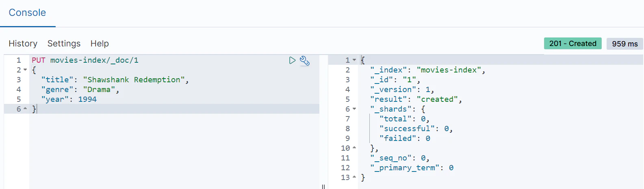Click the "Drama" genre value

99,90
